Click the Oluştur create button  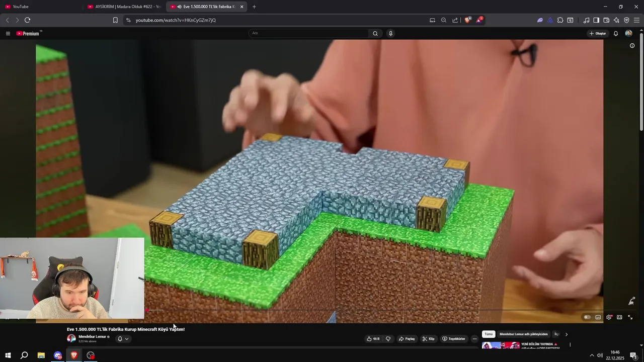coord(598,34)
